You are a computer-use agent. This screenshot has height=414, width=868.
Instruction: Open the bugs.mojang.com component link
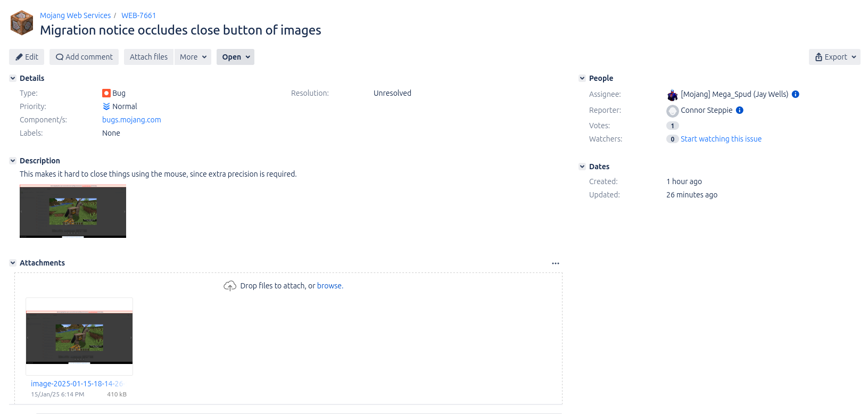point(131,120)
